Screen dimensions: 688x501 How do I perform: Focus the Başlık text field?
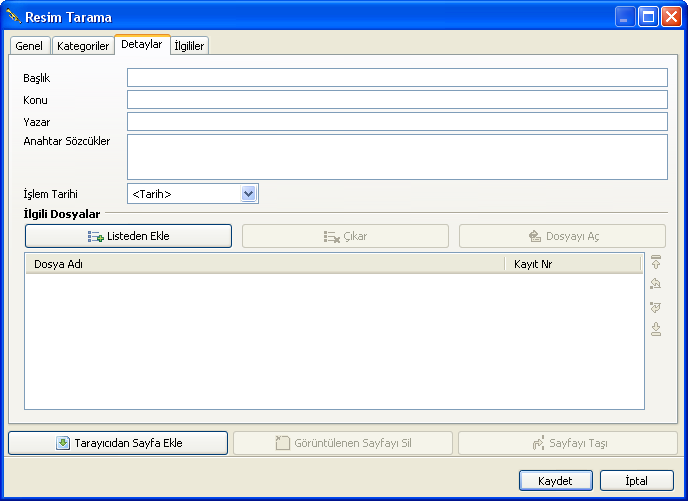(x=397, y=78)
